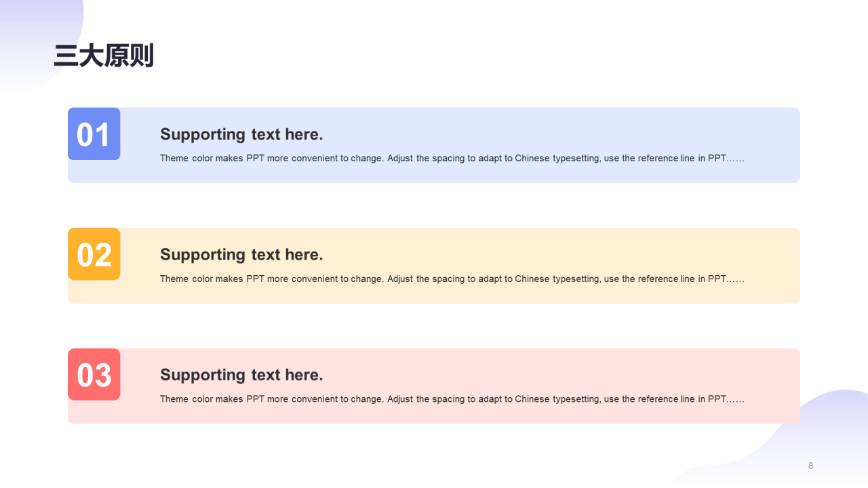This screenshot has height=488, width=868.
Task: Click the heading in the blue banner
Action: (x=241, y=134)
